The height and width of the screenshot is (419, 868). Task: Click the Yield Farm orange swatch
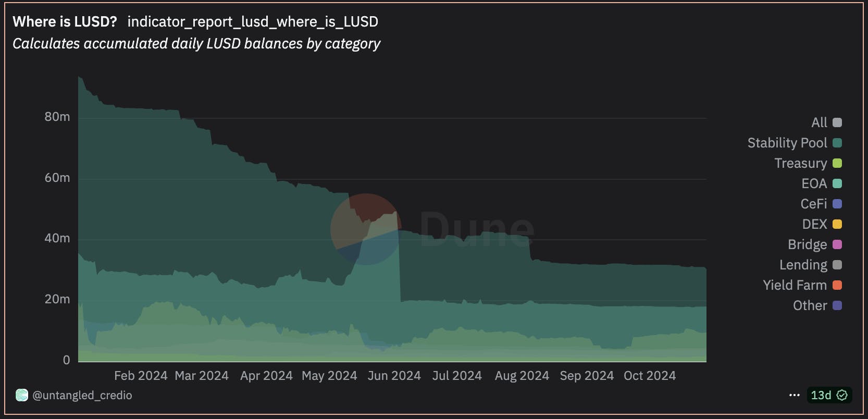pos(837,285)
